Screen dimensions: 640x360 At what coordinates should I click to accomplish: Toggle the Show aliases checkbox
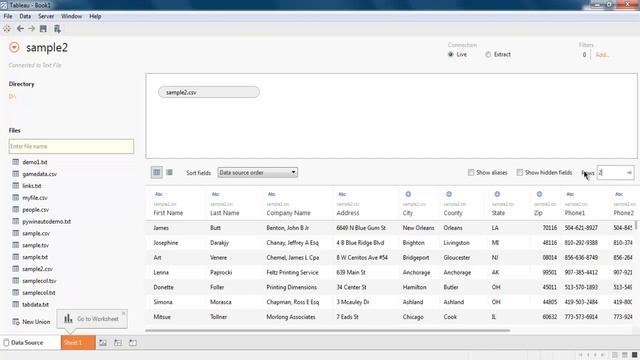pyautogui.click(x=471, y=172)
